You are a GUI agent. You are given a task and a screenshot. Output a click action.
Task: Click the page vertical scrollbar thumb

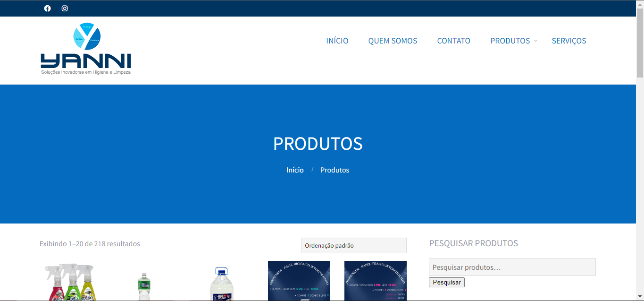click(x=640, y=43)
